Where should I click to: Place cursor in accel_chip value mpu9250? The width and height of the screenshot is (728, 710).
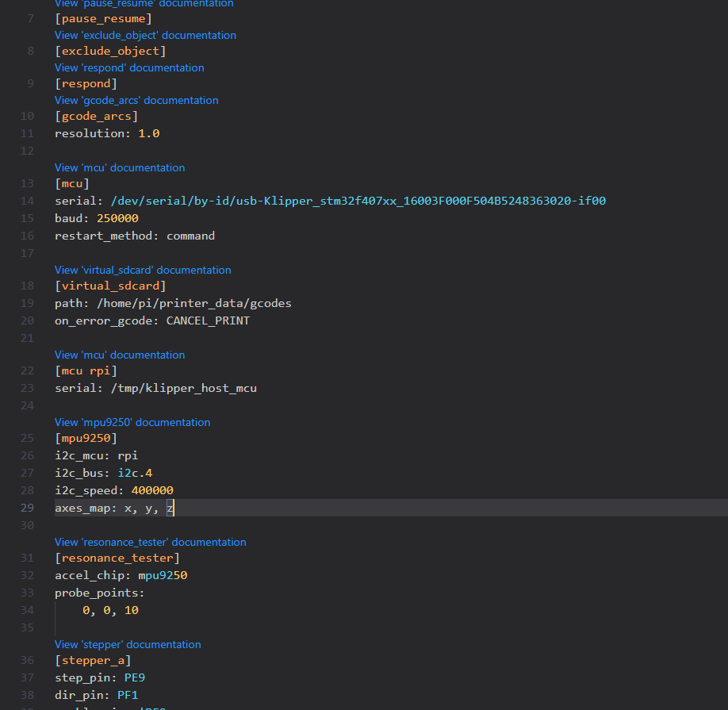pos(163,576)
